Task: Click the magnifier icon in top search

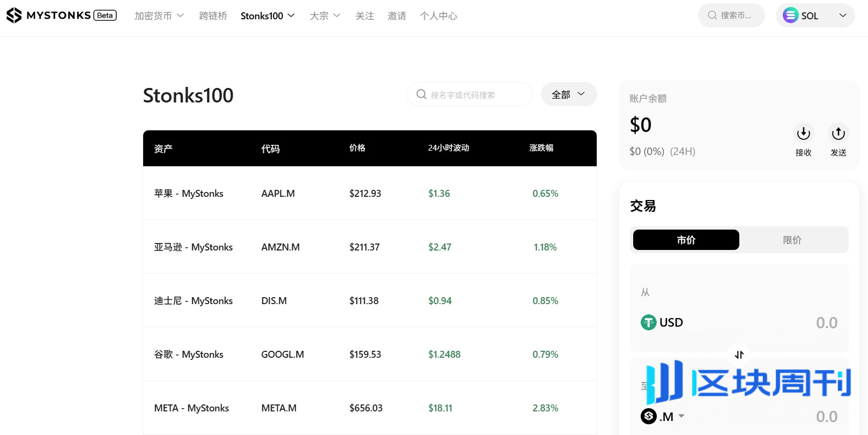Action: tap(712, 16)
